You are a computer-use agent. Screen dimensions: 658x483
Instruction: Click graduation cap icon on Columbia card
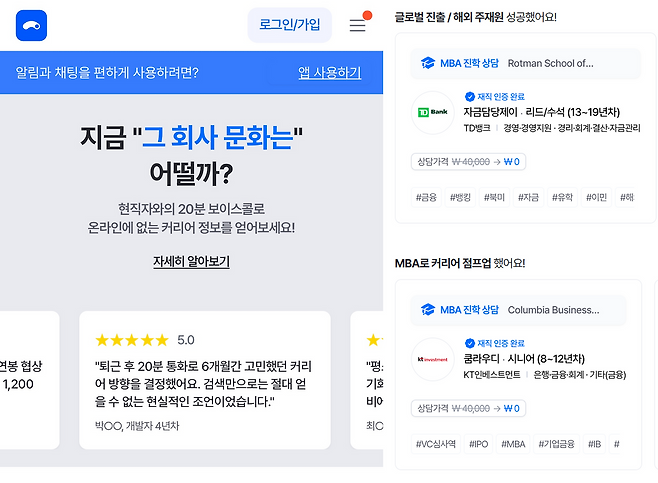click(x=428, y=310)
